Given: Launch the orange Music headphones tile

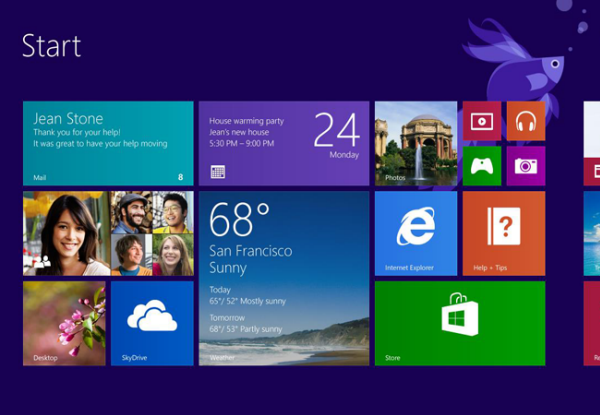Looking at the screenshot, I should [x=525, y=121].
